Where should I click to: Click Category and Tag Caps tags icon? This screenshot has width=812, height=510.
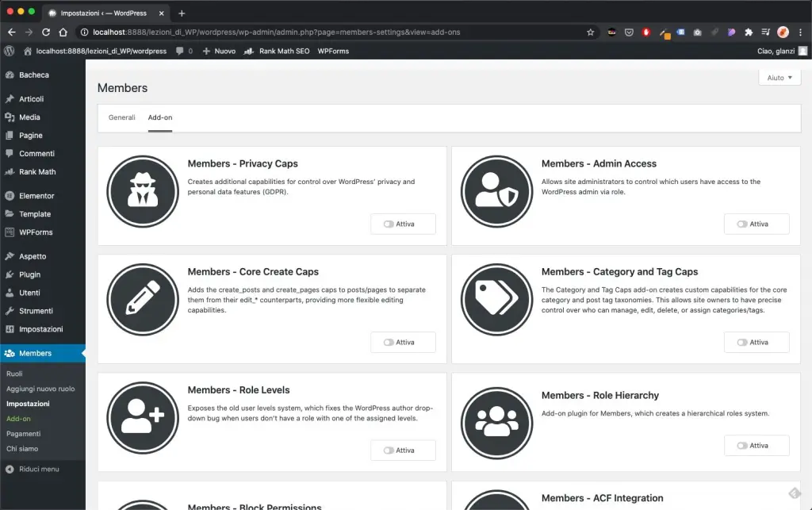(496, 300)
